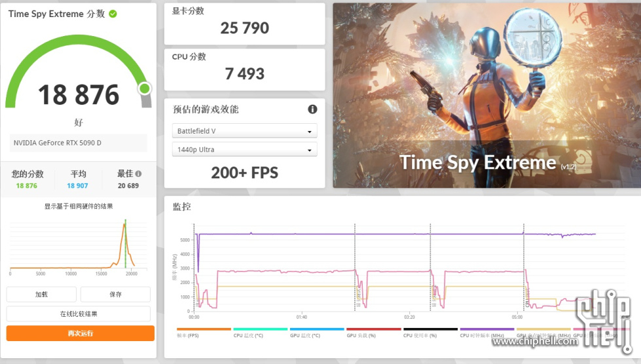
Task: Open the 1440p Ultra resolution dropdown
Action: [x=244, y=149]
